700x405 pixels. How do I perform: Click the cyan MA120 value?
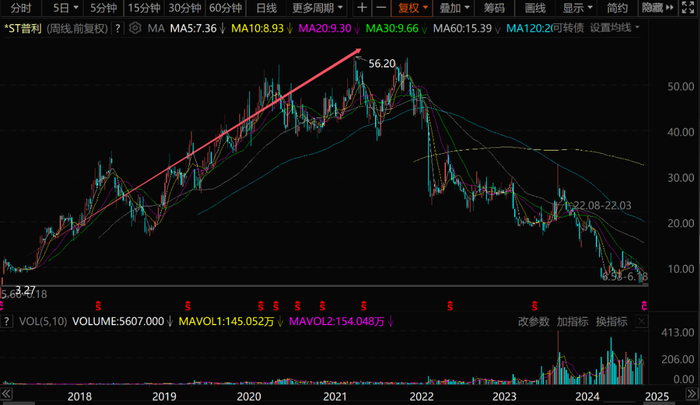[x=529, y=29]
